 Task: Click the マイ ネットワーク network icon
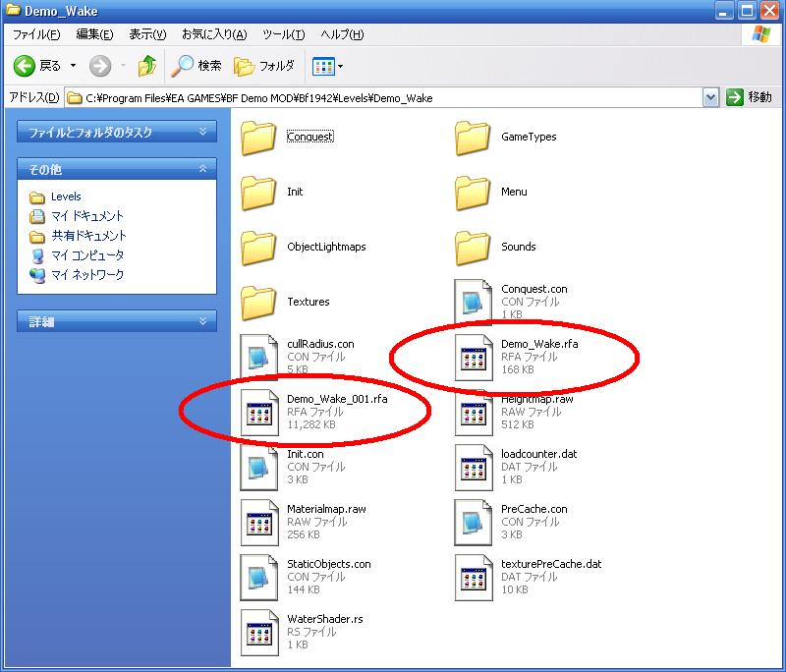[x=37, y=275]
